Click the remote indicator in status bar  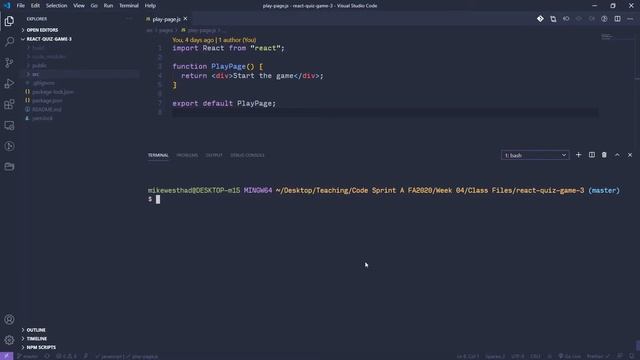point(7,356)
